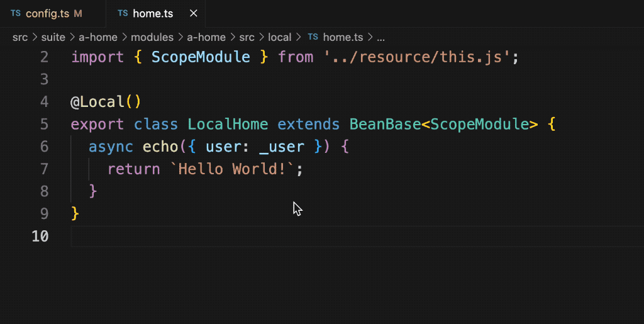
Task: Click the TS icon on home.ts tab
Action: pyautogui.click(x=123, y=14)
